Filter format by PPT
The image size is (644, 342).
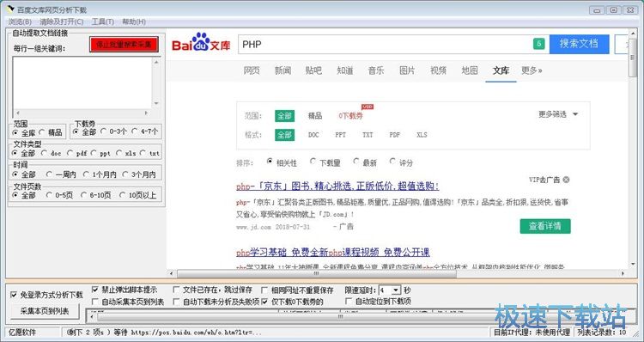coord(341,135)
